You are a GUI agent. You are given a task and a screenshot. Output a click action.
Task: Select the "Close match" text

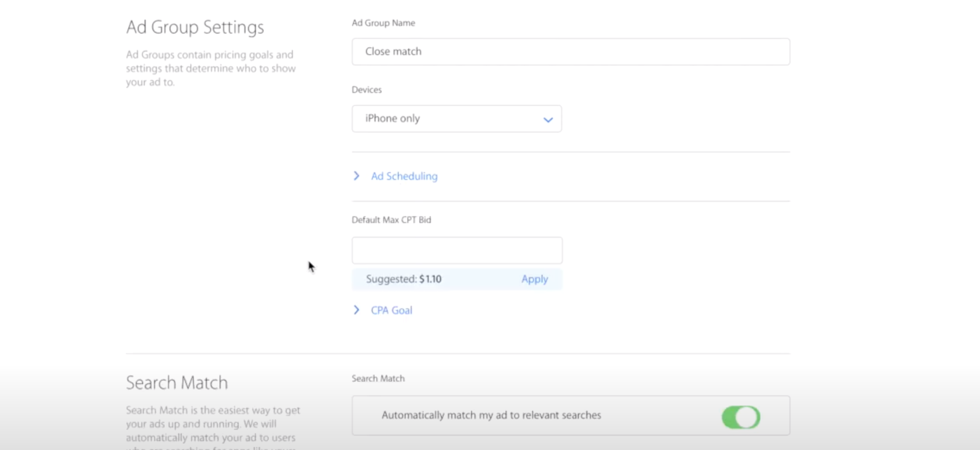click(x=393, y=51)
